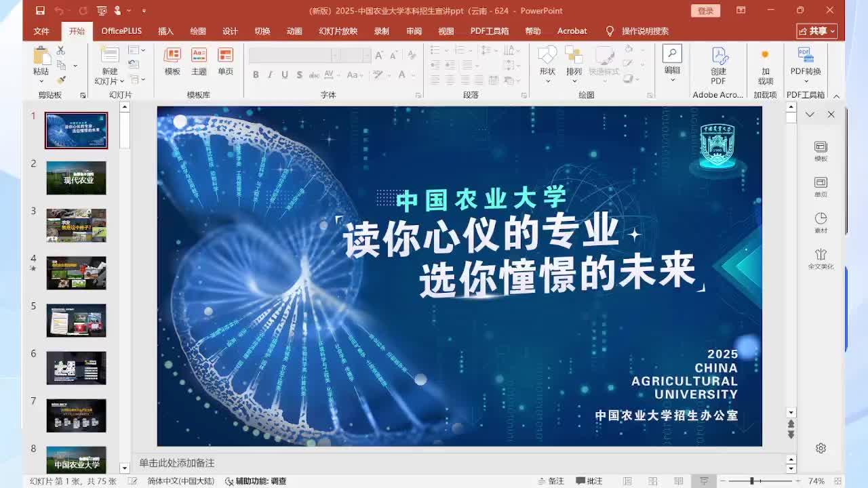Click the Undo icon in title bar
Screen dimensions: 868x488
[x=58, y=10]
